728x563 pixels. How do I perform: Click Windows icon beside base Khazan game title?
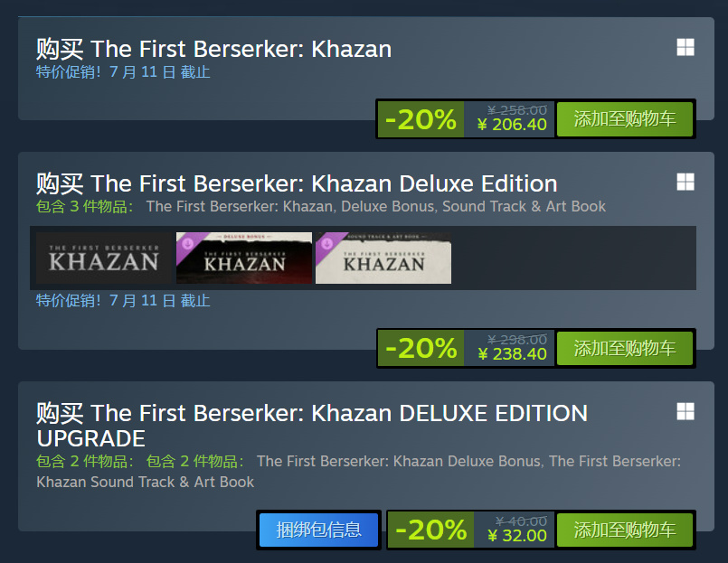(685, 47)
